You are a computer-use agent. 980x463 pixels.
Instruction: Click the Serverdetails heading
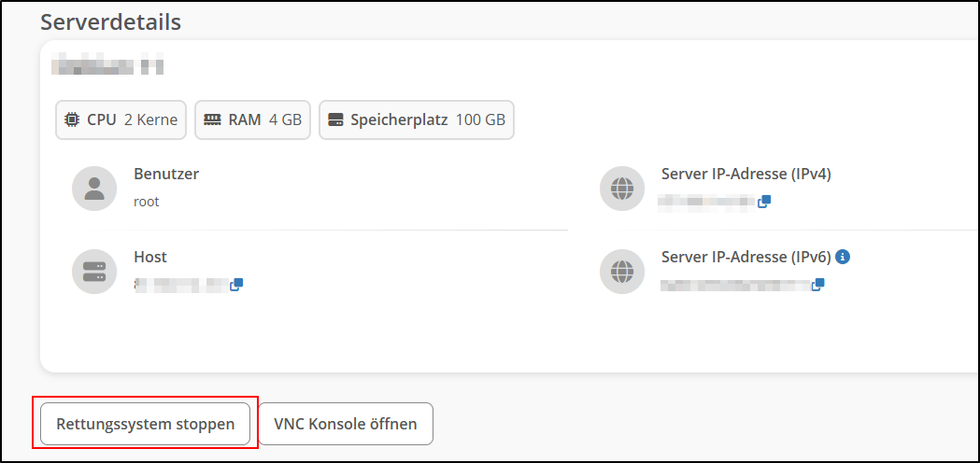[x=110, y=21]
